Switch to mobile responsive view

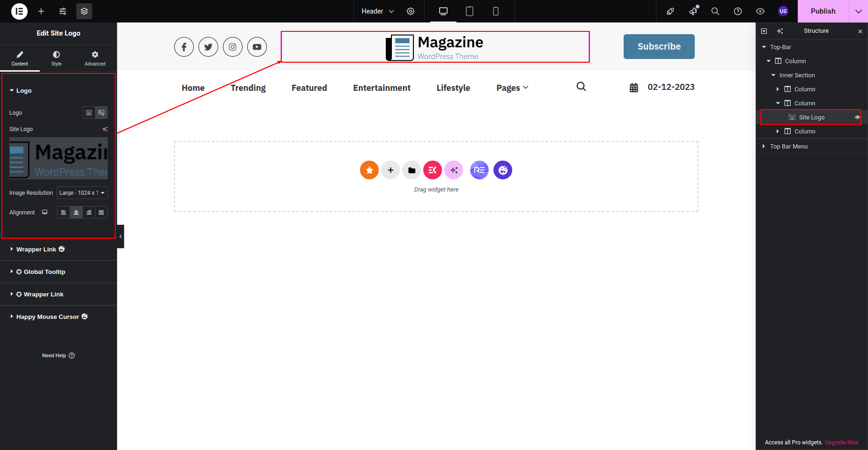click(x=495, y=11)
